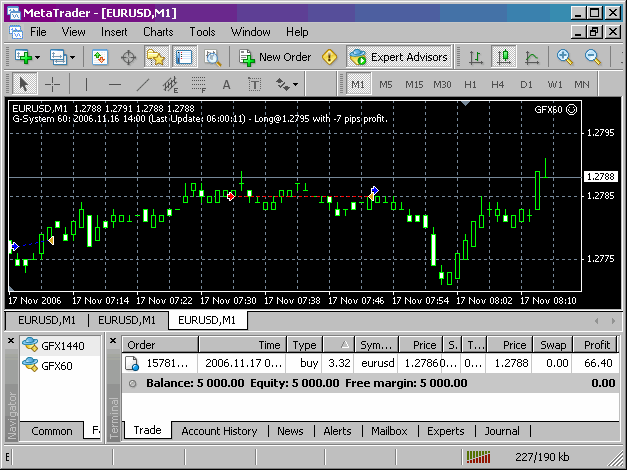The height and width of the screenshot is (470, 627).
Task: Open the Help menu
Action: 297,32
